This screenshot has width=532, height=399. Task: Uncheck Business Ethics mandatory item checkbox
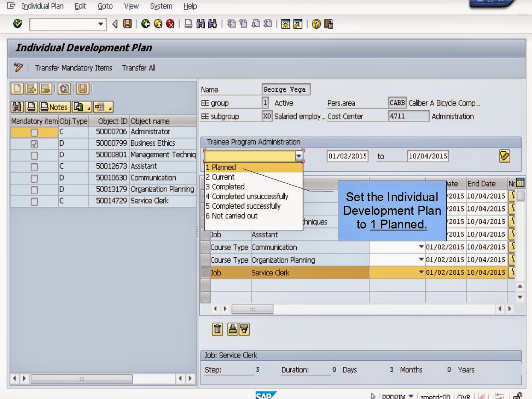point(34,143)
